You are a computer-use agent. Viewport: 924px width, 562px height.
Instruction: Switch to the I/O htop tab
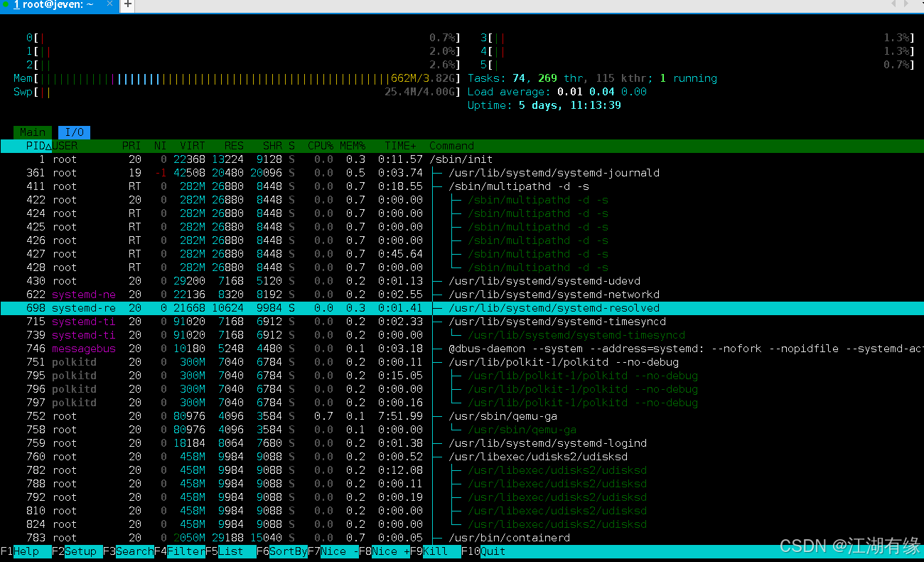[x=74, y=132]
